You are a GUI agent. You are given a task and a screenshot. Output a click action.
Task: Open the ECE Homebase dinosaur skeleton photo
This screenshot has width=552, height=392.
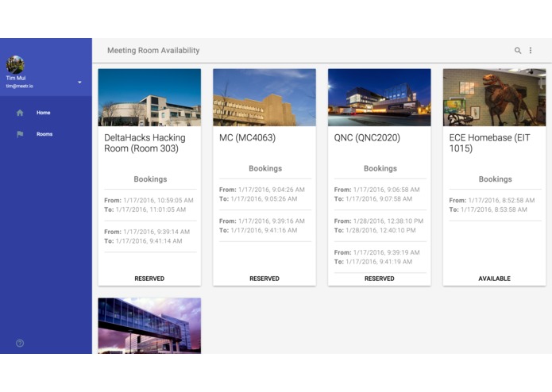[x=494, y=98]
